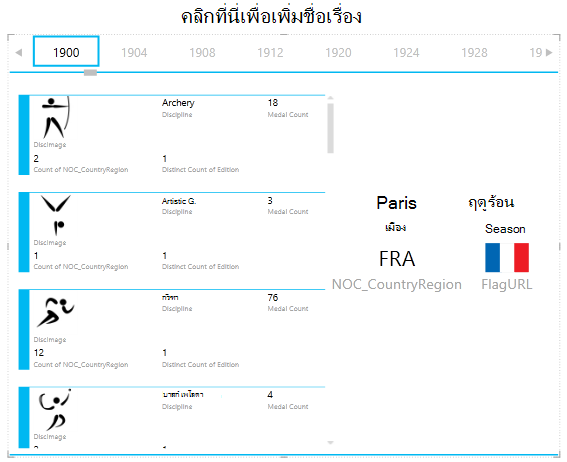Click the scroll down arrow of card list
The width and height of the screenshot is (567, 462).
click(331, 442)
